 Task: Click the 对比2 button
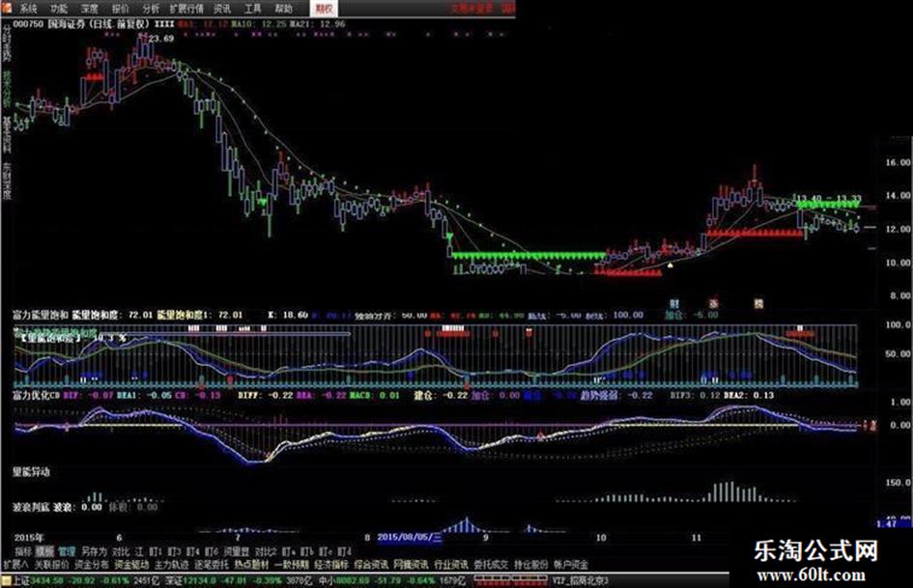click(x=266, y=550)
